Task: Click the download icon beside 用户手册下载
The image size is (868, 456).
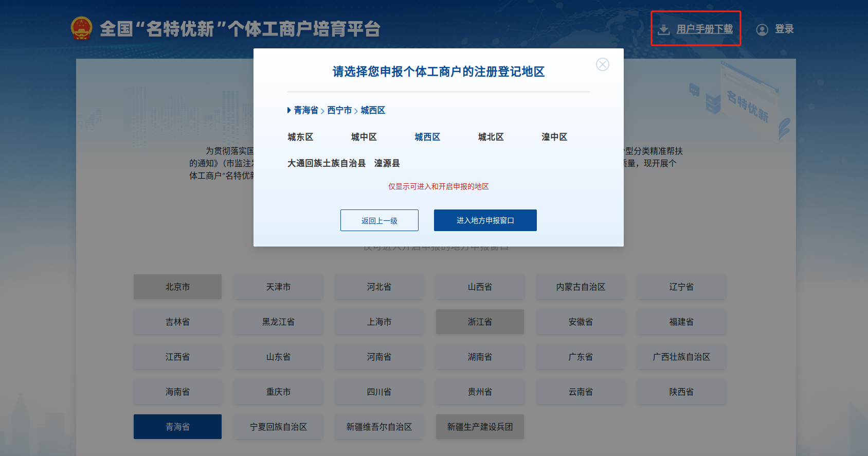Action: point(664,29)
